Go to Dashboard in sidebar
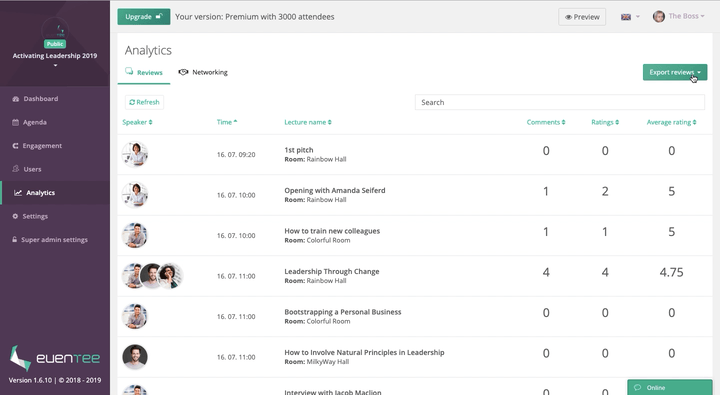This screenshot has width=720, height=395. (40, 99)
